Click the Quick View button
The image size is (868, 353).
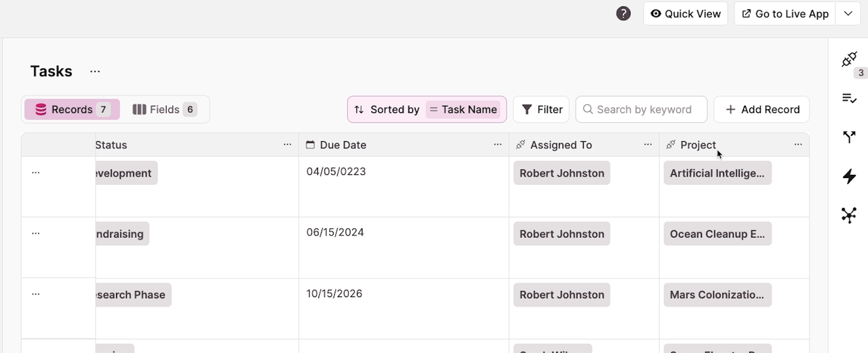686,14
